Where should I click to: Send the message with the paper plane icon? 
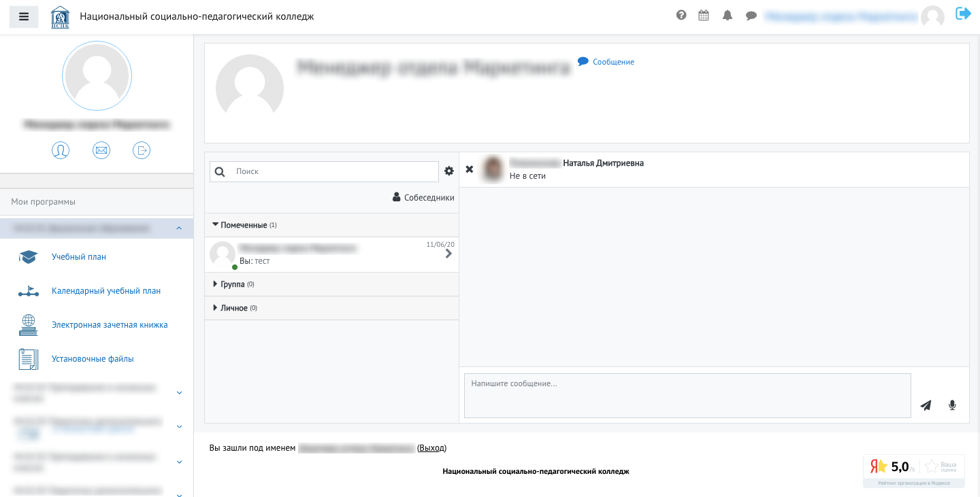pos(926,405)
